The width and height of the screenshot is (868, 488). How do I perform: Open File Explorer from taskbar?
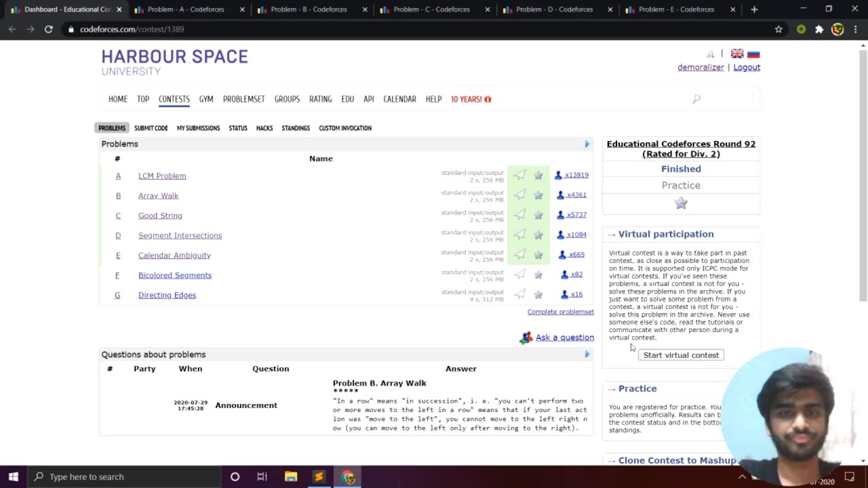(x=291, y=476)
